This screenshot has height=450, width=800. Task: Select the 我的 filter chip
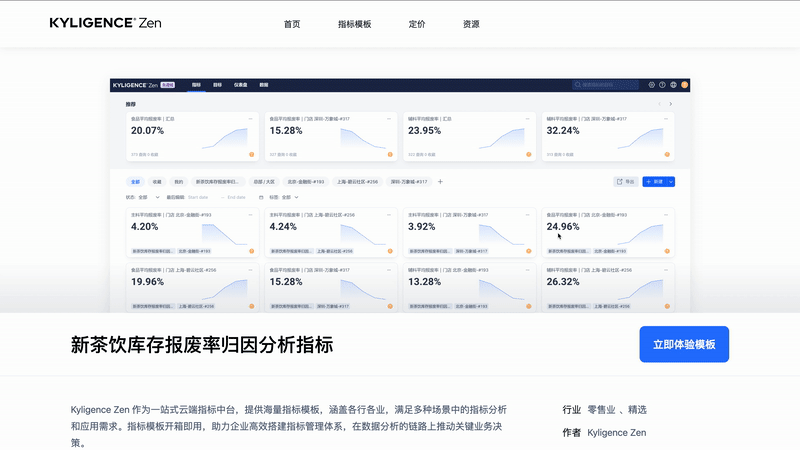179,182
